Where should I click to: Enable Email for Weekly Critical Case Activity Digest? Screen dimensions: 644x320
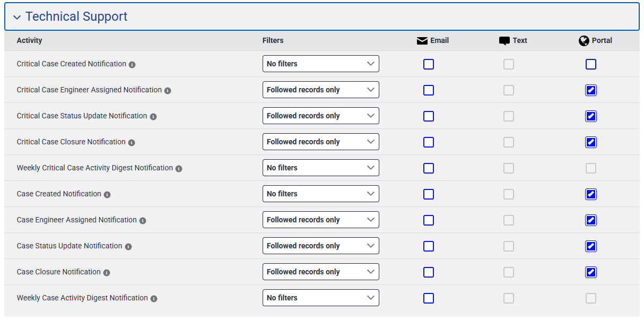[429, 168]
